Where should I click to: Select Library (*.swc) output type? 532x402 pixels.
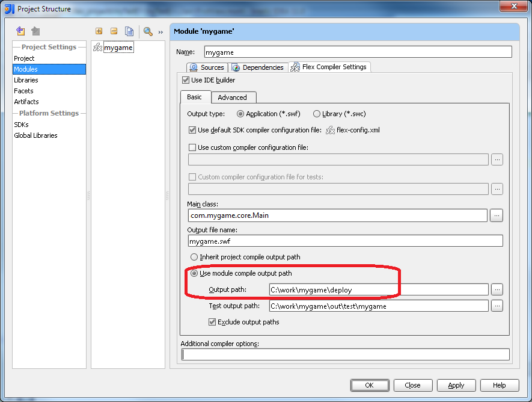317,114
